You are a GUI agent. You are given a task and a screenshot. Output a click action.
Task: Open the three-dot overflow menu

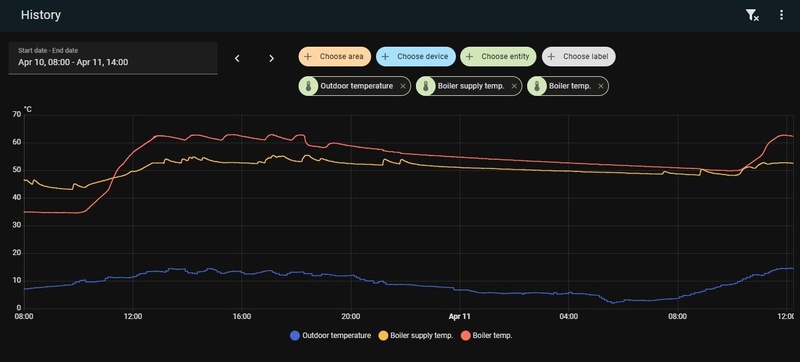click(x=781, y=15)
